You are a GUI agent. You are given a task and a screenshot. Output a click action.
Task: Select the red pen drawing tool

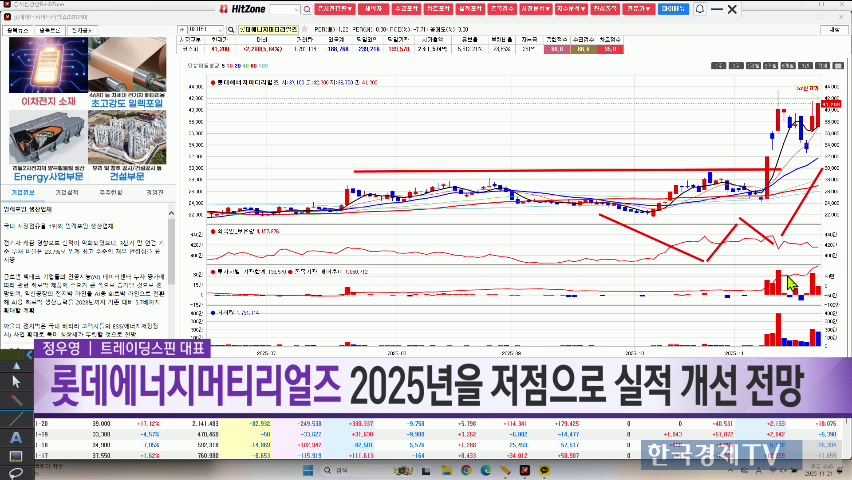coord(16,399)
